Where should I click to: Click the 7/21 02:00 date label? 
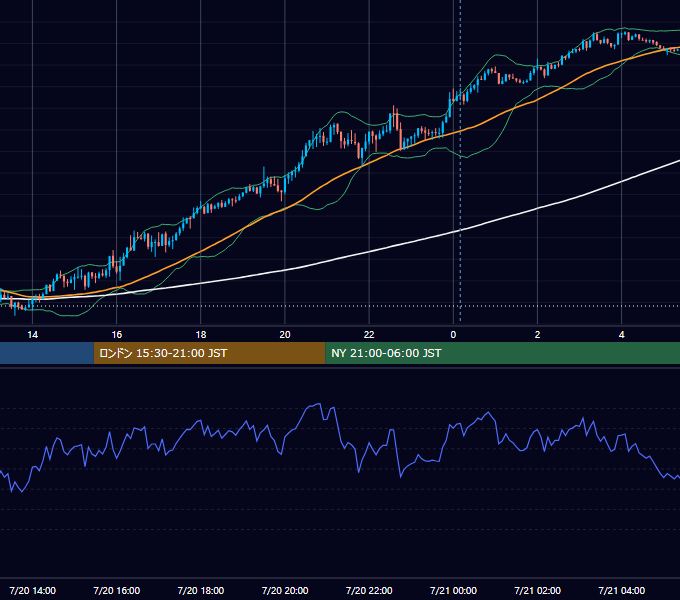point(537,590)
